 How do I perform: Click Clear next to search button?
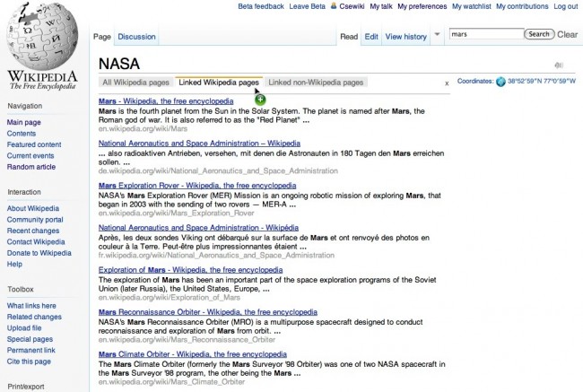(x=567, y=34)
